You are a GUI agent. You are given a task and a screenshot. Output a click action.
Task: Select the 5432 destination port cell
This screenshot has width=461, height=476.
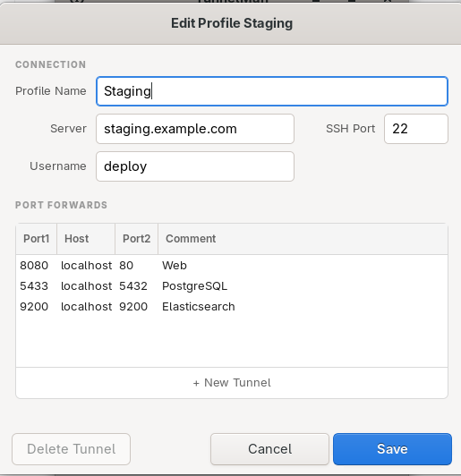(133, 286)
